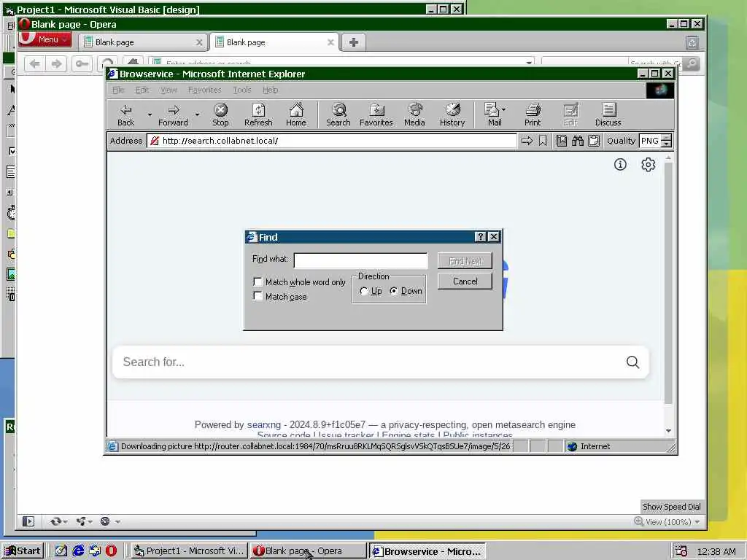Select the Down direction radio button
The height and width of the screenshot is (560, 747).
click(x=393, y=290)
